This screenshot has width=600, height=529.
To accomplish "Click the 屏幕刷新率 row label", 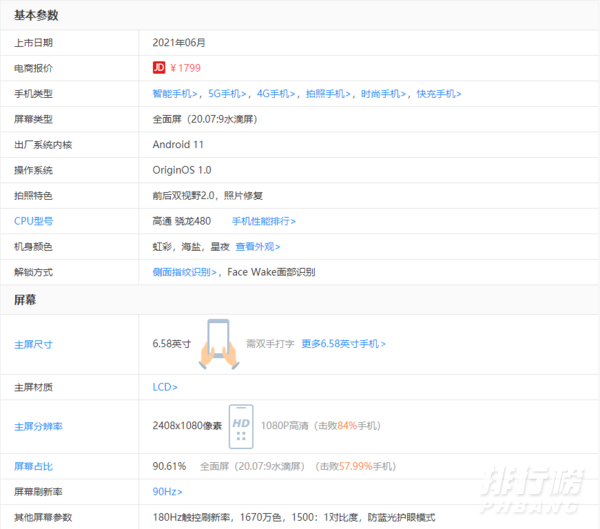I will click(x=38, y=492).
